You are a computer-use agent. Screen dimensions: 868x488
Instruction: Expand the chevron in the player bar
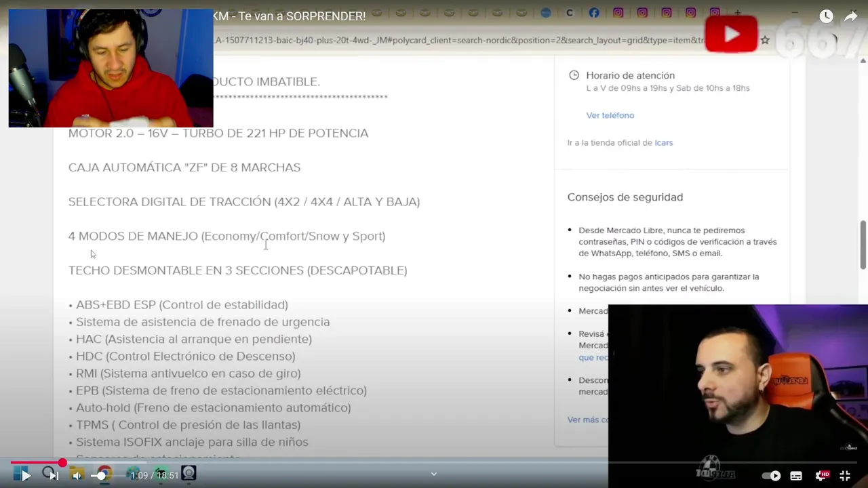434,474
